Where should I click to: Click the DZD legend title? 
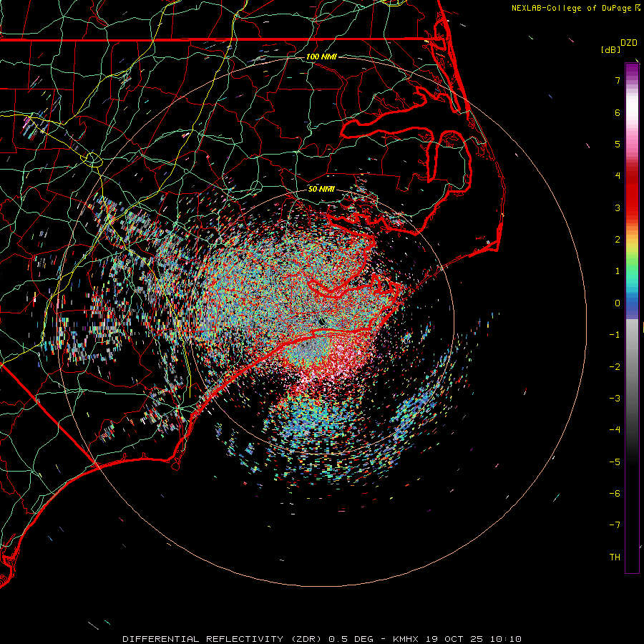(x=629, y=43)
